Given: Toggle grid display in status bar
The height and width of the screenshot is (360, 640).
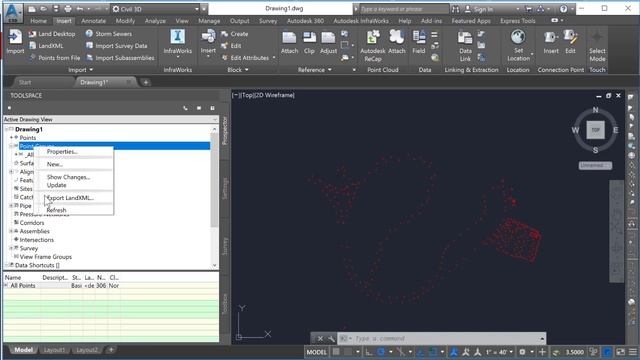Looking at the screenshot, I should point(336,352).
